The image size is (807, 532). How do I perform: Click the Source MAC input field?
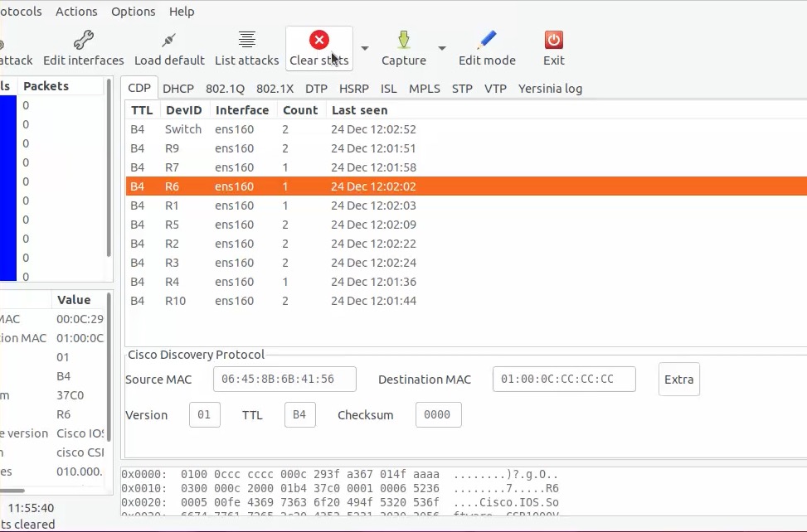click(x=284, y=380)
